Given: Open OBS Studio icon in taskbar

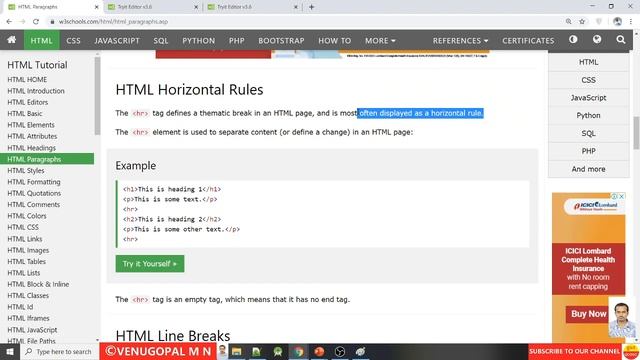Looking at the screenshot, I should click(x=340, y=351).
